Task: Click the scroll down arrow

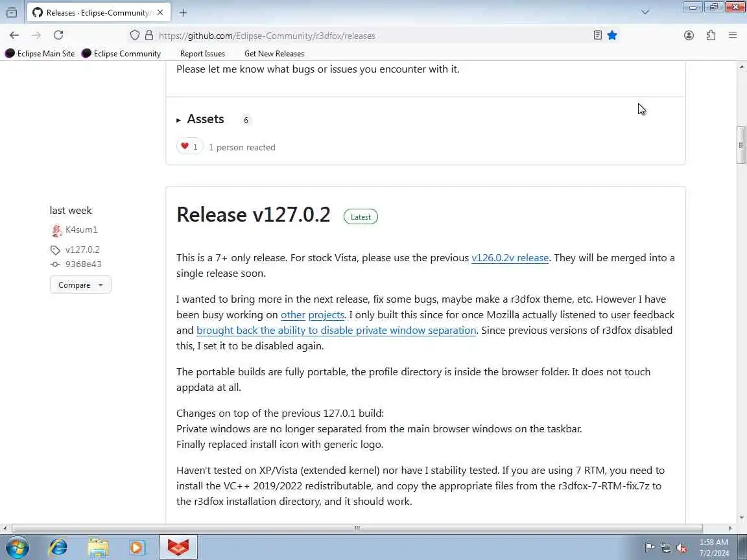Action: [741, 518]
